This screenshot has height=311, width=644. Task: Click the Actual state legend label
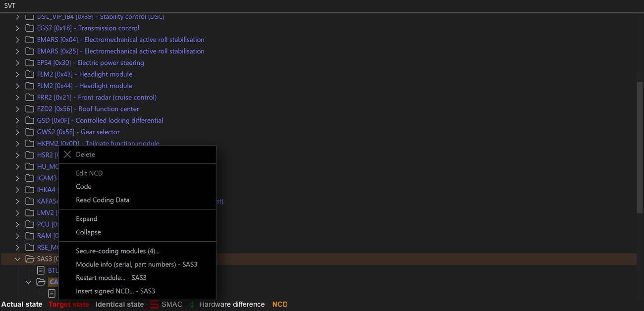point(22,305)
